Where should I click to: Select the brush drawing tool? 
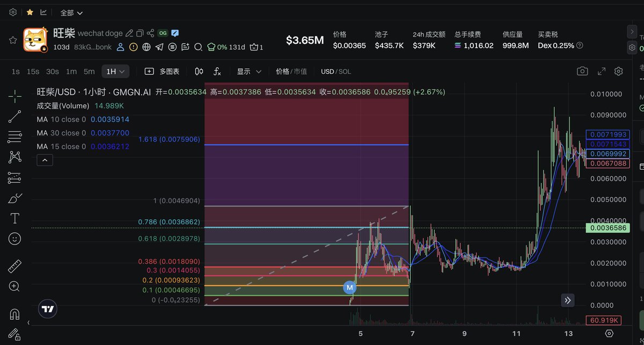click(15, 198)
